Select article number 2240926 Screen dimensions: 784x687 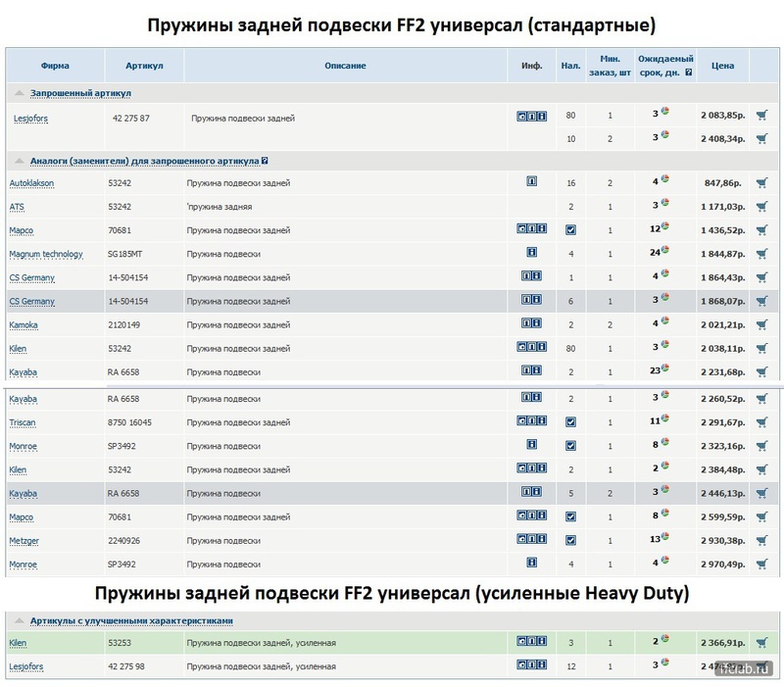click(124, 541)
